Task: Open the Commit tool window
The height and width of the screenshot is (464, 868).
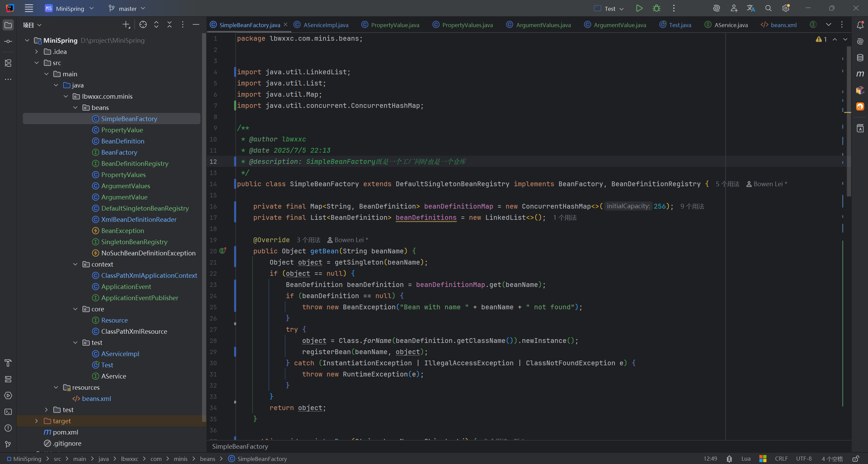Action: tap(8, 41)
